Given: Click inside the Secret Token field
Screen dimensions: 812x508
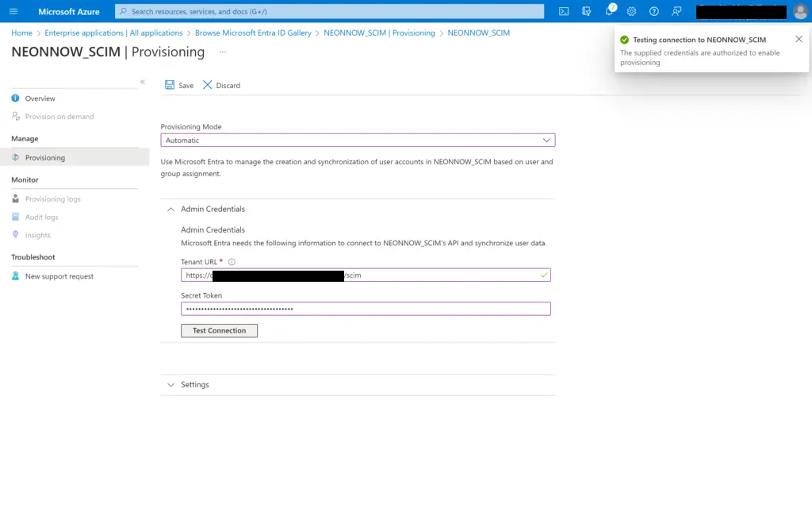Looking at the screenshot, I should point(365,308).
